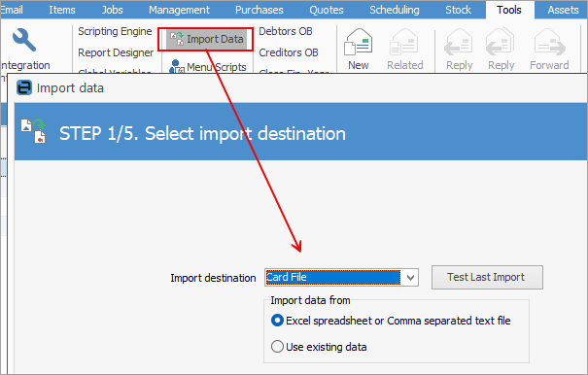Open Debtors OB
The image size is (588, 375).
click(286, 31)
